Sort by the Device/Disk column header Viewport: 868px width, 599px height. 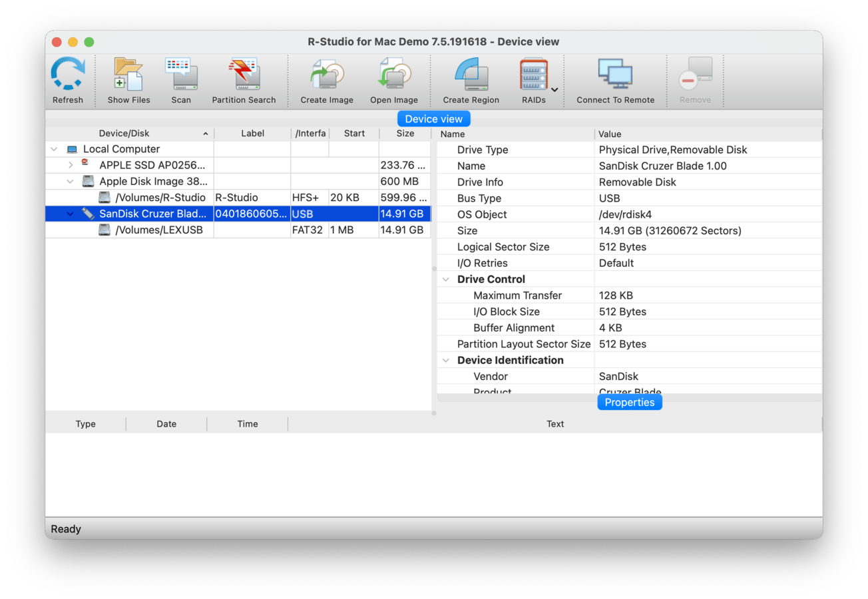124,134
